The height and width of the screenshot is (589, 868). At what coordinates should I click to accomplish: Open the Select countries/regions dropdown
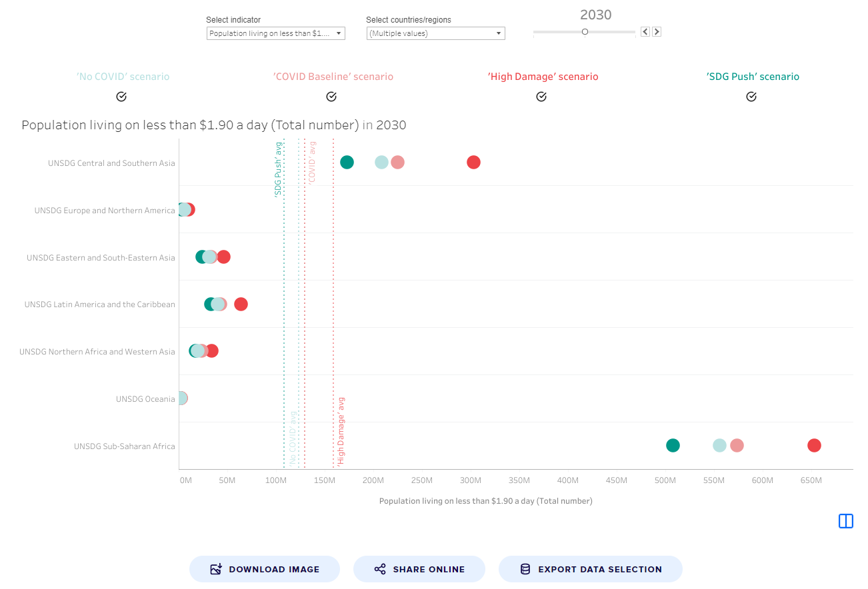(x=435, y=33)
